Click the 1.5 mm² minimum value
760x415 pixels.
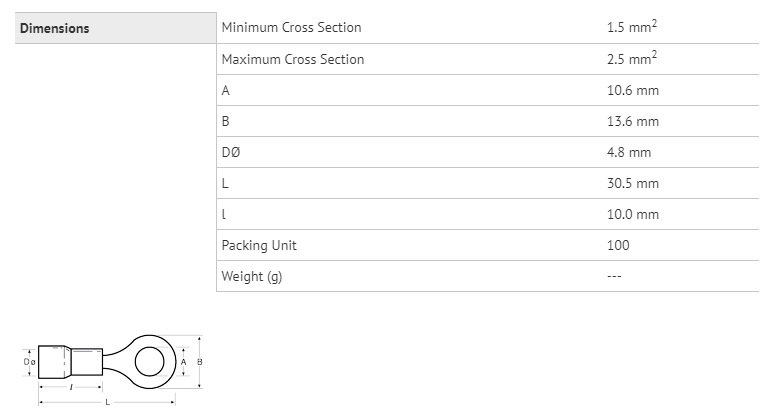pos(632,26)
